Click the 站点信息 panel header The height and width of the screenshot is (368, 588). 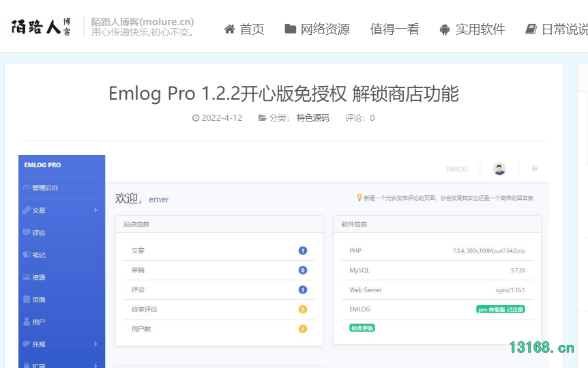tap(220, 224)
